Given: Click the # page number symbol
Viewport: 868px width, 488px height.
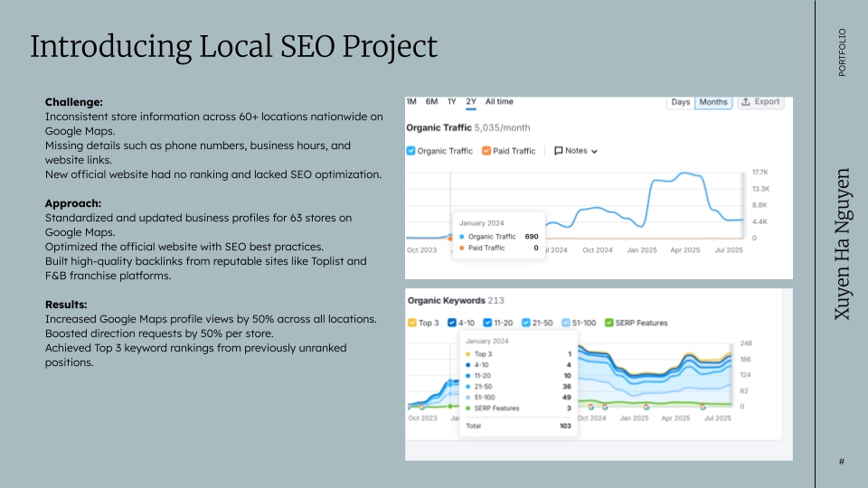Looking at the screenshot, I should (x=842, y=462).
